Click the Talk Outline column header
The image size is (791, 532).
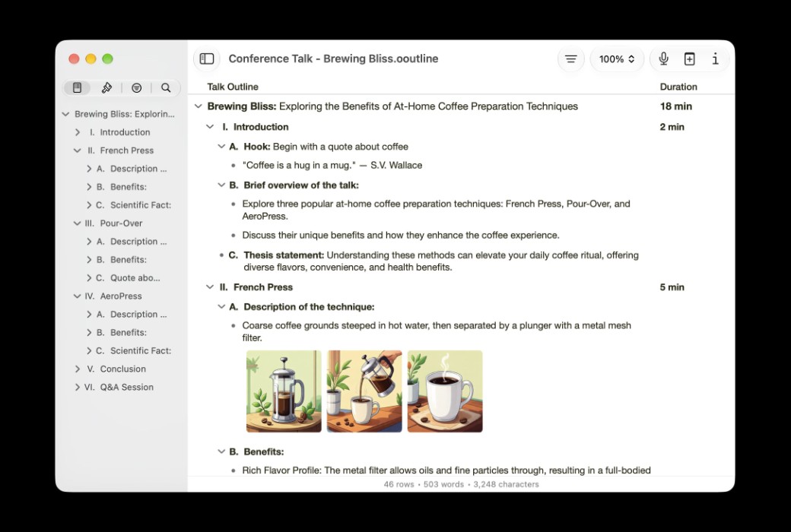pyautogui.click(x=233, y=87)
